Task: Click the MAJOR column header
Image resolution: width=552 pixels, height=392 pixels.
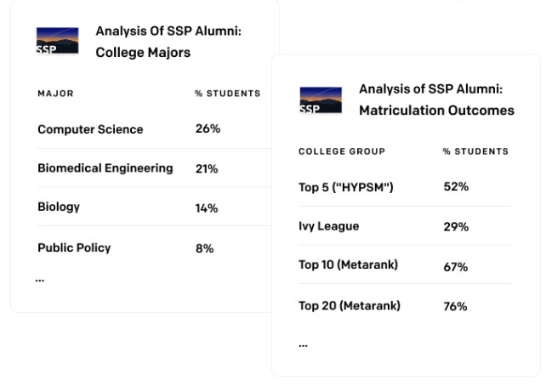Action: (55, 94)
